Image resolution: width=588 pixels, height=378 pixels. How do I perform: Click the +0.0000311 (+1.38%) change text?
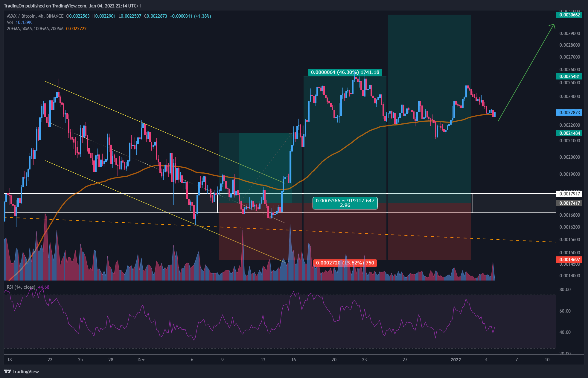[x=190, y=16]
